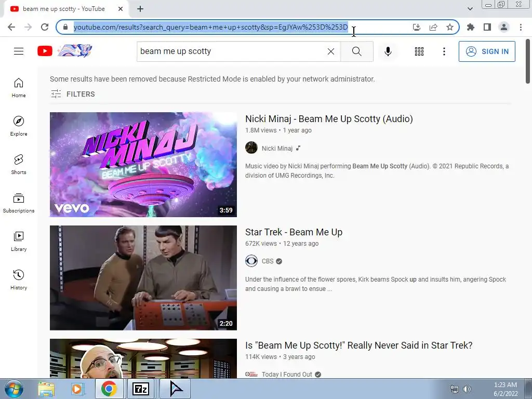Click title Star Trek - Beam Me Up
The width and height of the screenshot is (532, 399).
(294, 232)
